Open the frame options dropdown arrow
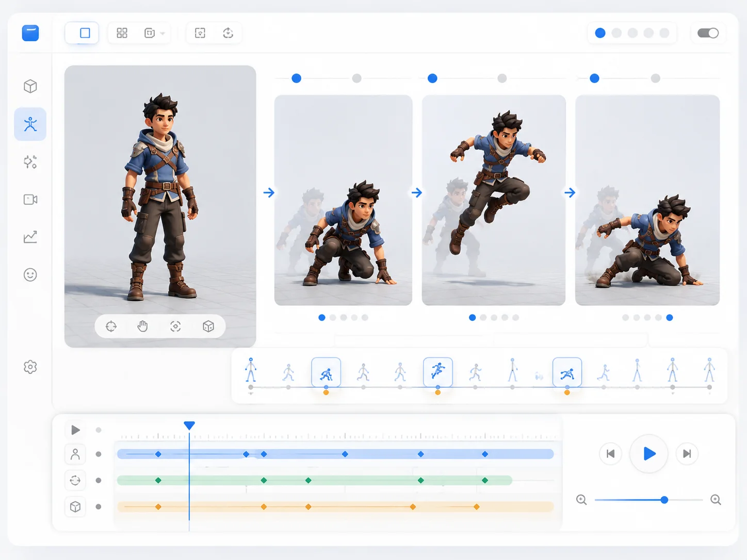This screenshot has height=560, width=747. 163,34
